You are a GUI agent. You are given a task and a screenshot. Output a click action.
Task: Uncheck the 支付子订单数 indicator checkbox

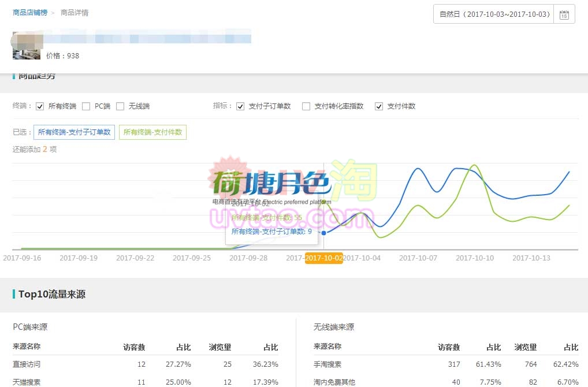pos(240,106)
